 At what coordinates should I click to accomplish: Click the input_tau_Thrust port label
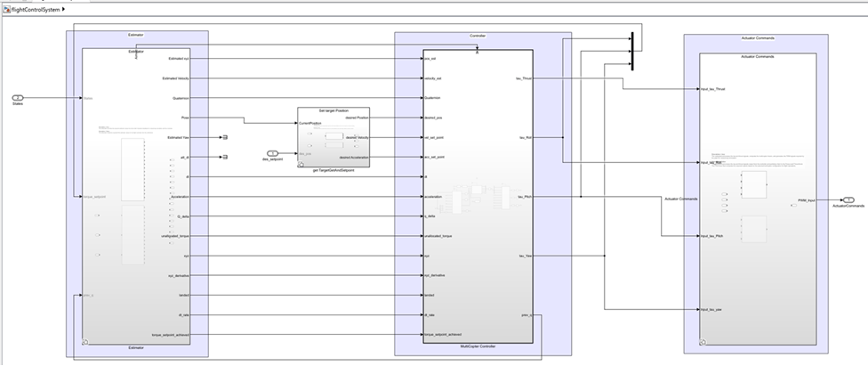(712, 89)
